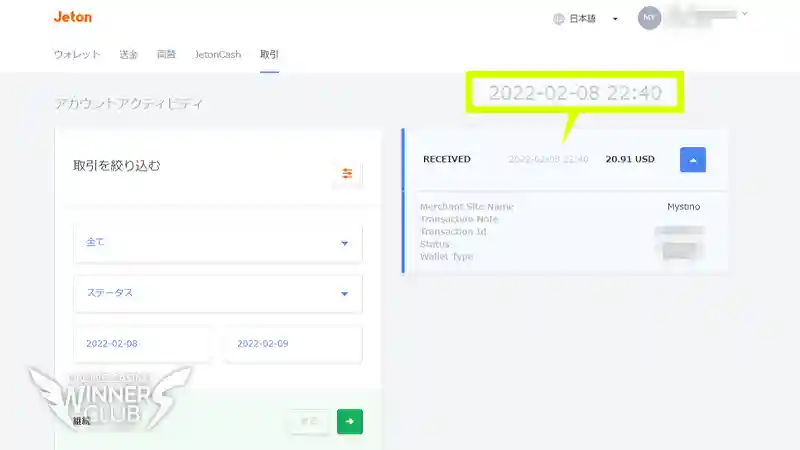This screenshot has width=800, height=450.
Task: Click the Wallet Type label
Action: (x=446, y=257)
